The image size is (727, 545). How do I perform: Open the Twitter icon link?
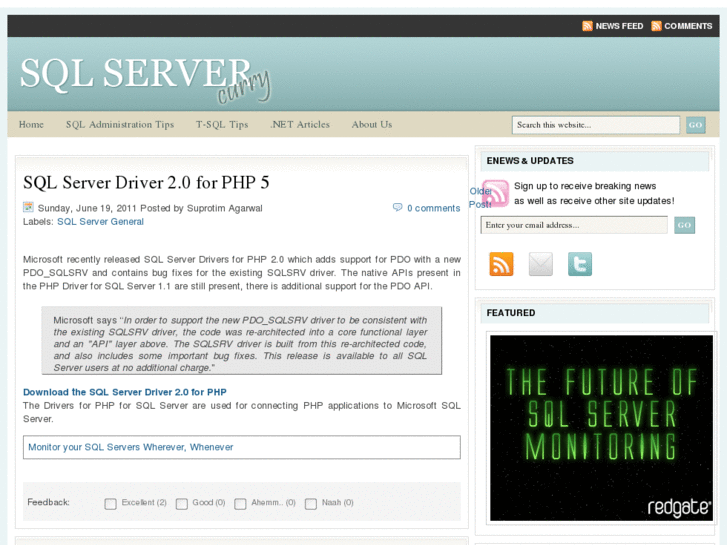point(580,264)
